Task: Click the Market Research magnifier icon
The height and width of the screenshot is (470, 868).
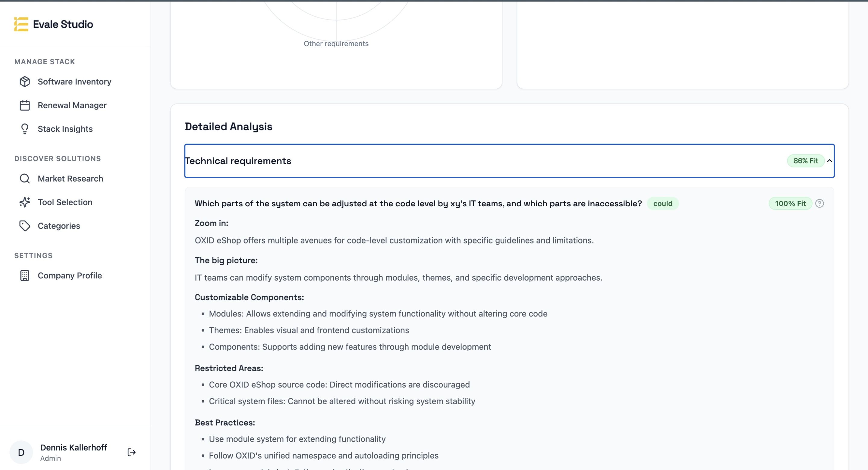Action: tap(25, 179)
